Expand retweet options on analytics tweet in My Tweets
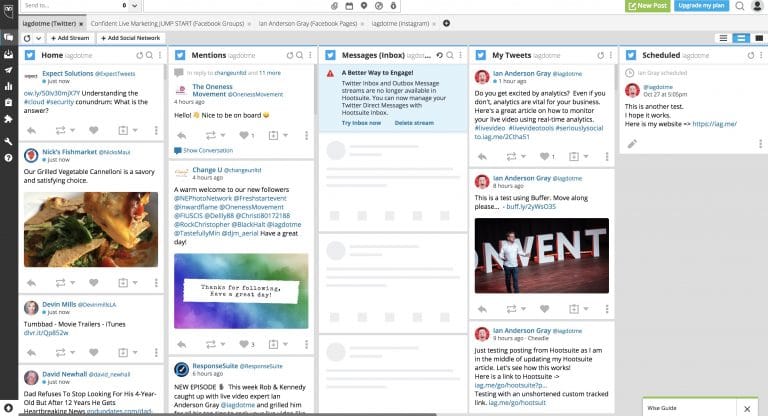 click(524, 156)
